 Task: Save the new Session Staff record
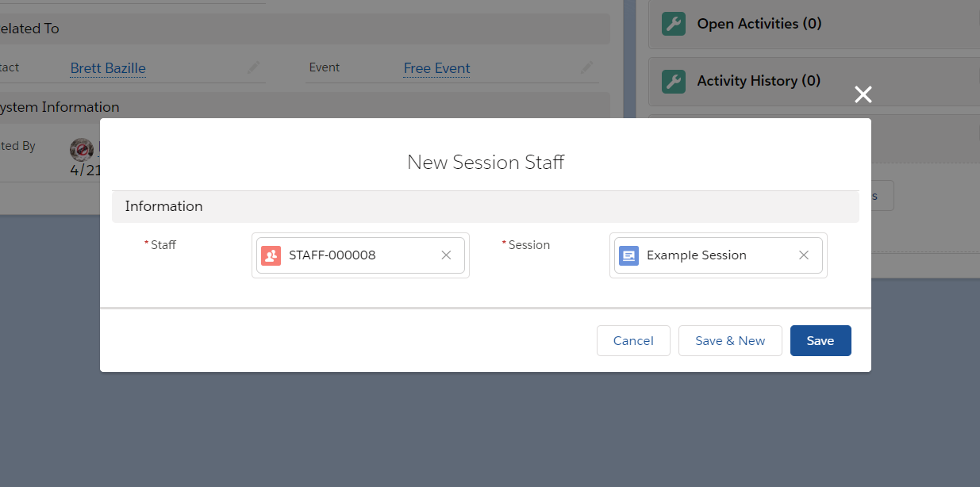point(821,340)
